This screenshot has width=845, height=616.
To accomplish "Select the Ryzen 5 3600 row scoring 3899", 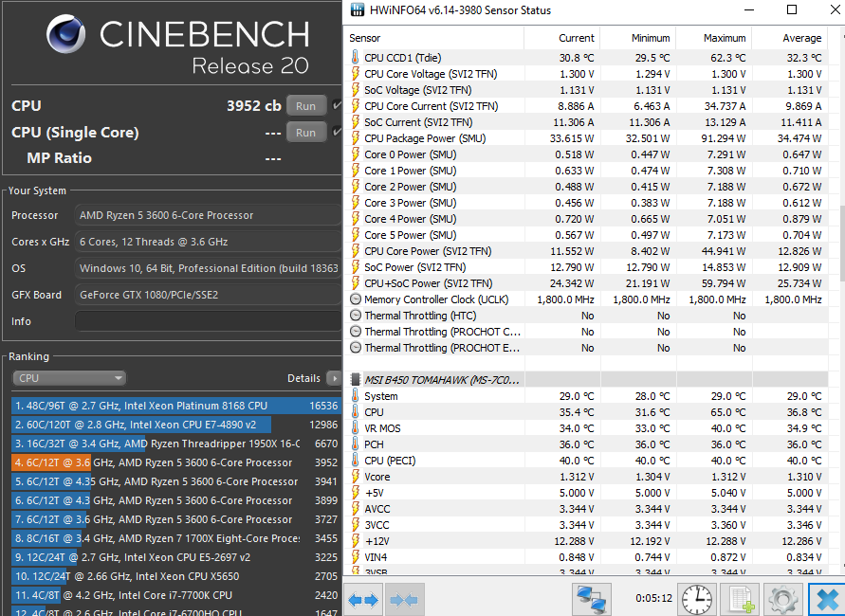I will (176, 500).
